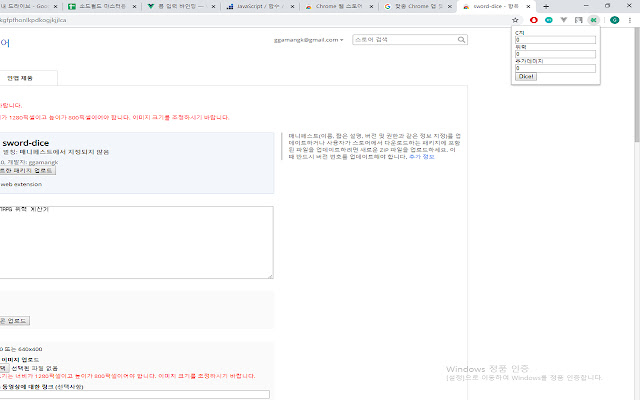The image size is (640, 400).
Task: Close the Google Drive tab
Action: (x=56, y=7)
